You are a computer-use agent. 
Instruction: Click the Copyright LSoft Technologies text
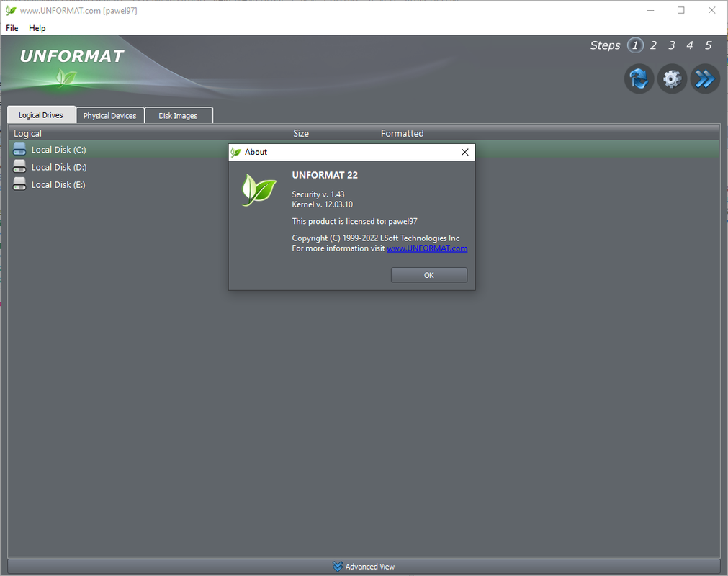376,238
